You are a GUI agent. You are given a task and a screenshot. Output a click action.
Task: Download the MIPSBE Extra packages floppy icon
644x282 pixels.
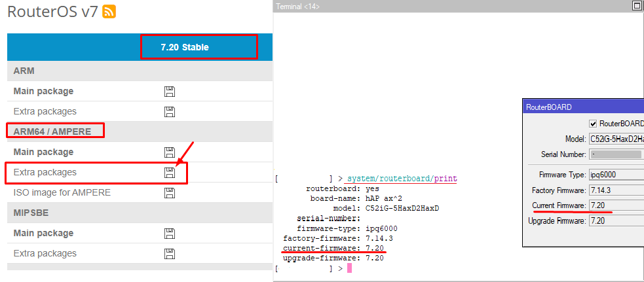pyautogui.click(x=169, y=254)
